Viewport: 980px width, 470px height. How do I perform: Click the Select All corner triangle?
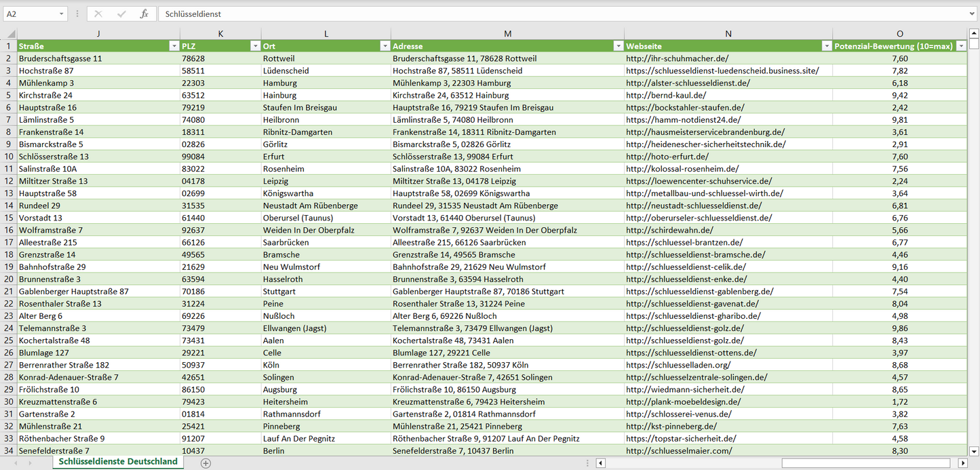coord(9,34)
